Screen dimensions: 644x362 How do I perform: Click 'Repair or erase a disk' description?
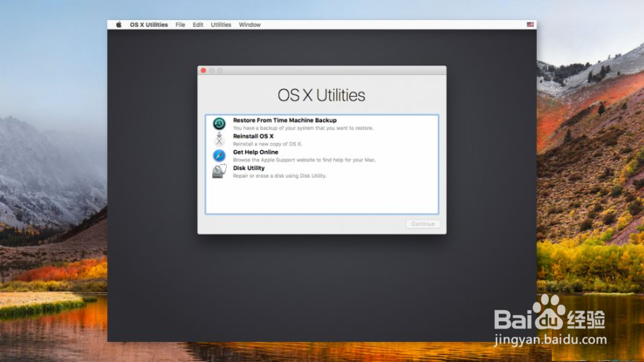tap(280, 175)
